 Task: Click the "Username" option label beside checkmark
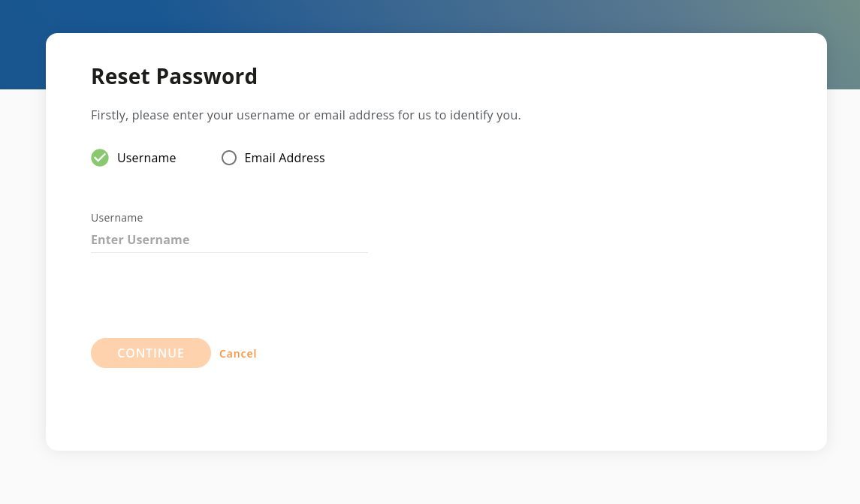pyautogui.click(x=146, y=158)
